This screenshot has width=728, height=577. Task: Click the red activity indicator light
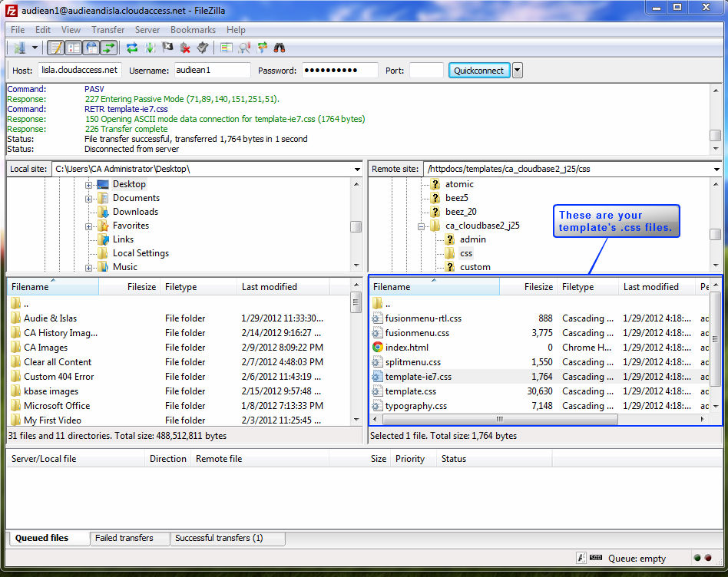(x=708, y=558)
